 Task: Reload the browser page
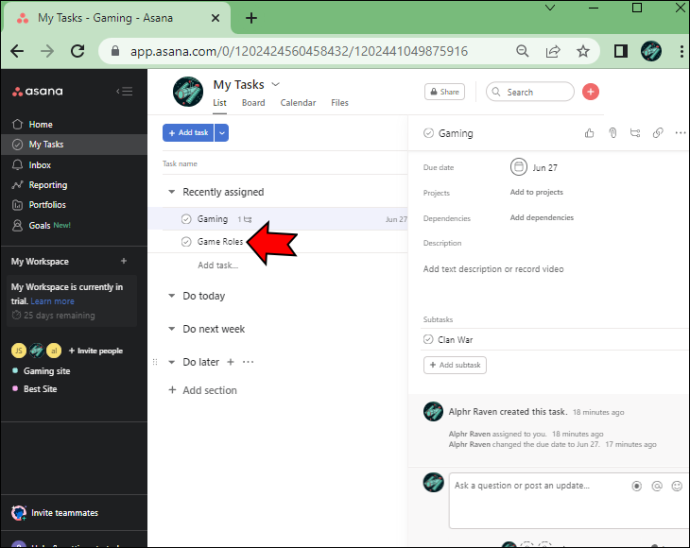pyautogui.click(x=78, y=51)
